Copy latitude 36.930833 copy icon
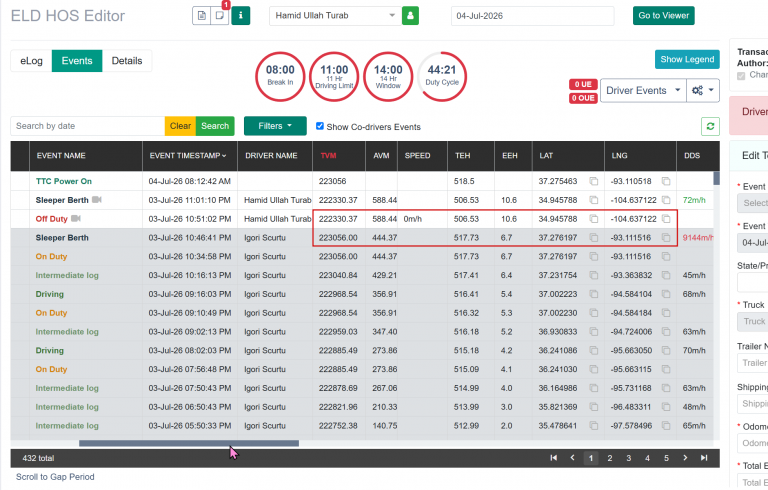 [594, 332]
